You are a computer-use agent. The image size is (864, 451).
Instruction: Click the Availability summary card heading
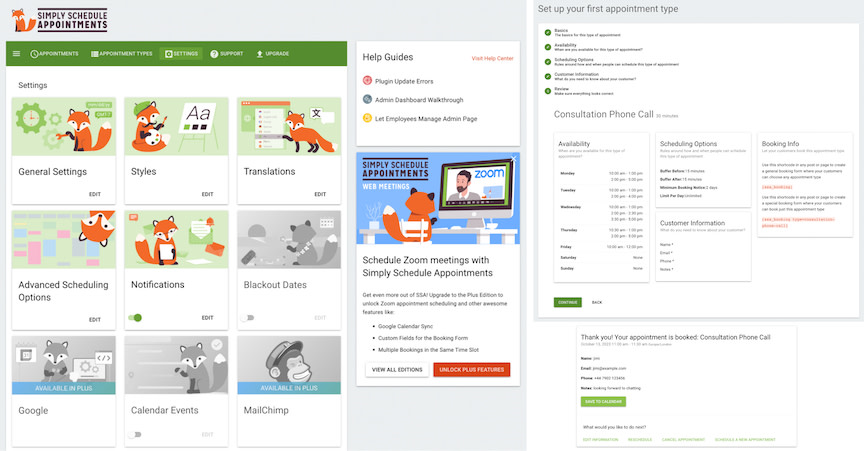pos(574,143)
